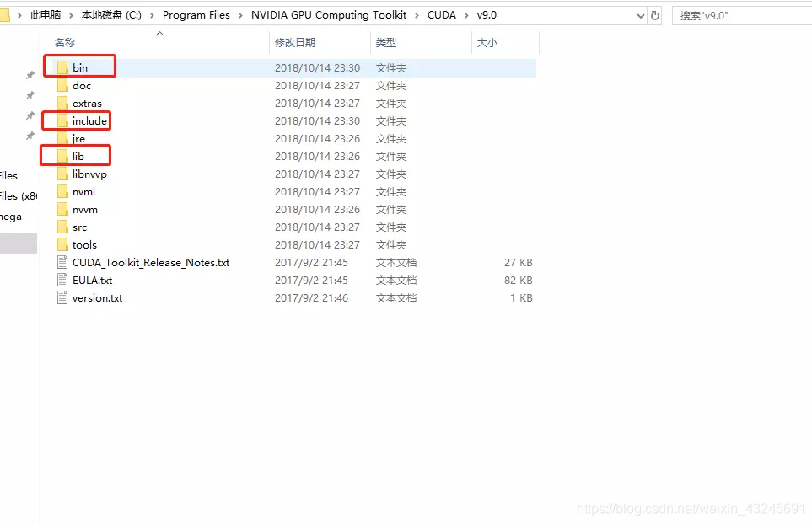Expand chevron after NVIDIA GPU Computing Toolkit

[417, 15]
